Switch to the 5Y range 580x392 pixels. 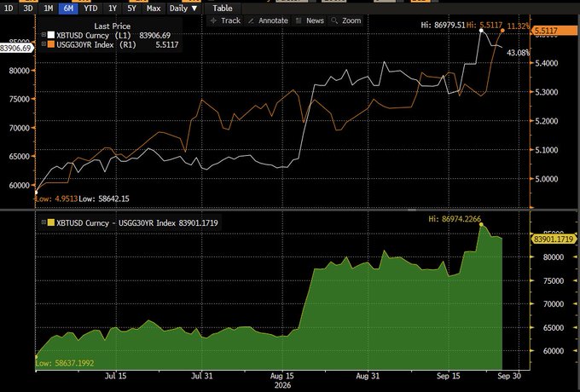pos(131,9)
